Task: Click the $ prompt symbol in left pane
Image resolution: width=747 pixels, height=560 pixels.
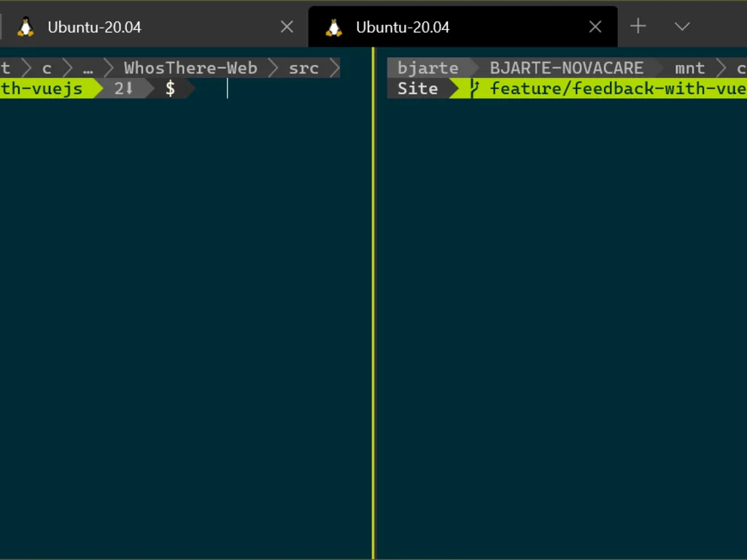Action: click(170, 88)
